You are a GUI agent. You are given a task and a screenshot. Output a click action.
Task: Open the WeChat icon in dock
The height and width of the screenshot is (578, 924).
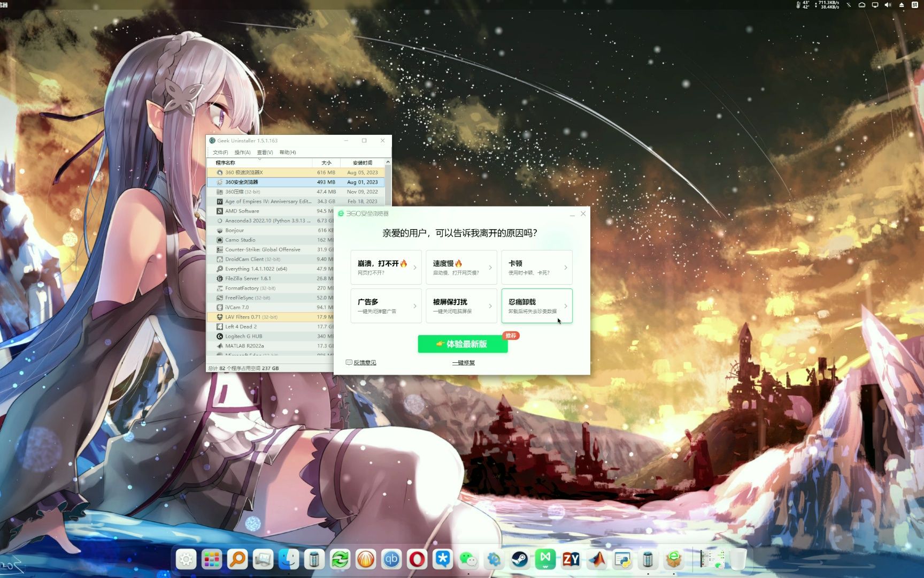[x=468, y=560]
